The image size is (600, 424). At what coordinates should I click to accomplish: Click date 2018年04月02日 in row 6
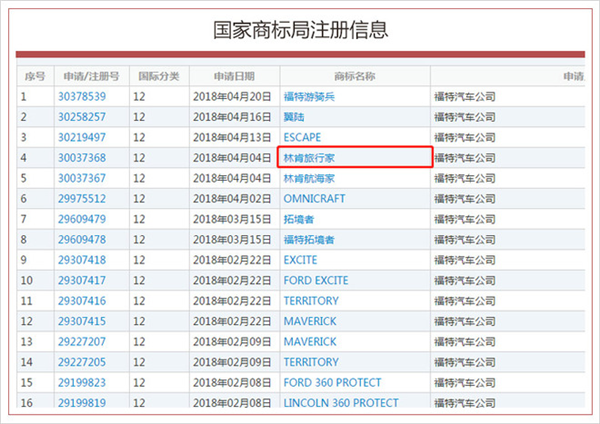(x=232, y=199)
